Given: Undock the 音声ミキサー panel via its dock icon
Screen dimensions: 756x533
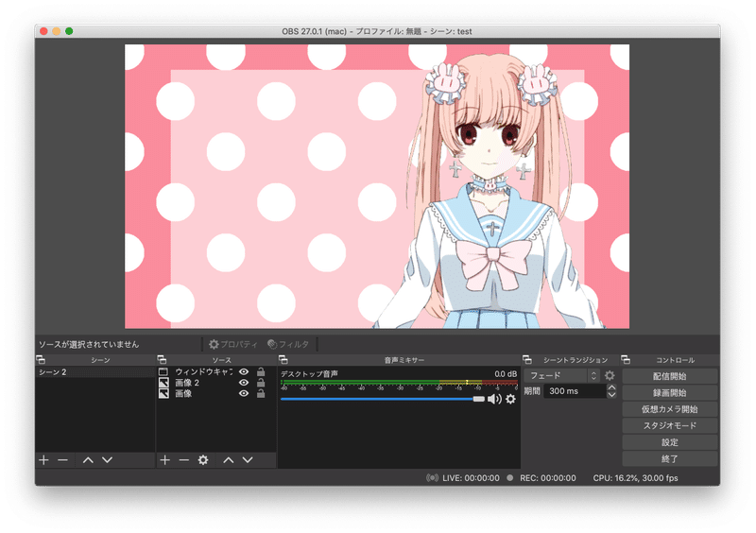Looking at the screenshot, I should (283, 360).
